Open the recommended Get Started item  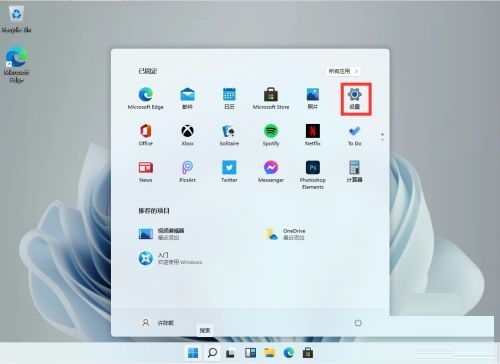(x=170, y=258)
